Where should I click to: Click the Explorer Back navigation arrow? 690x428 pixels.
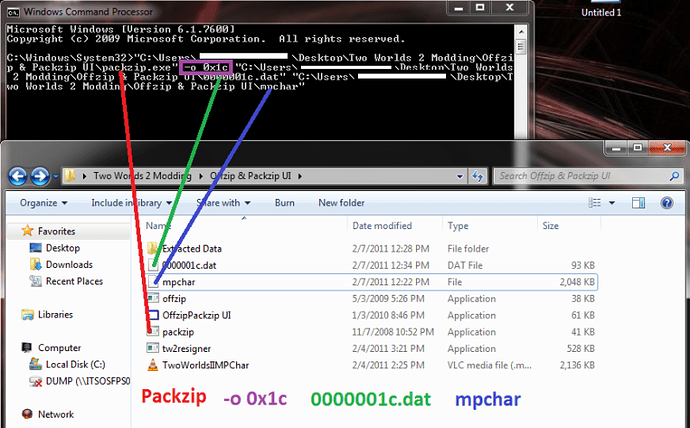point(19,176)
